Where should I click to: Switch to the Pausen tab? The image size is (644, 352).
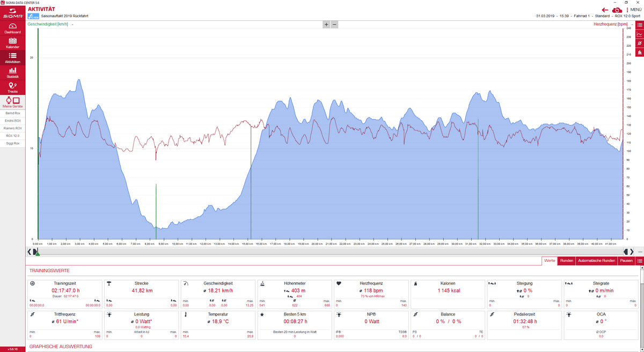pyautogui.click(x=626, y=261)
